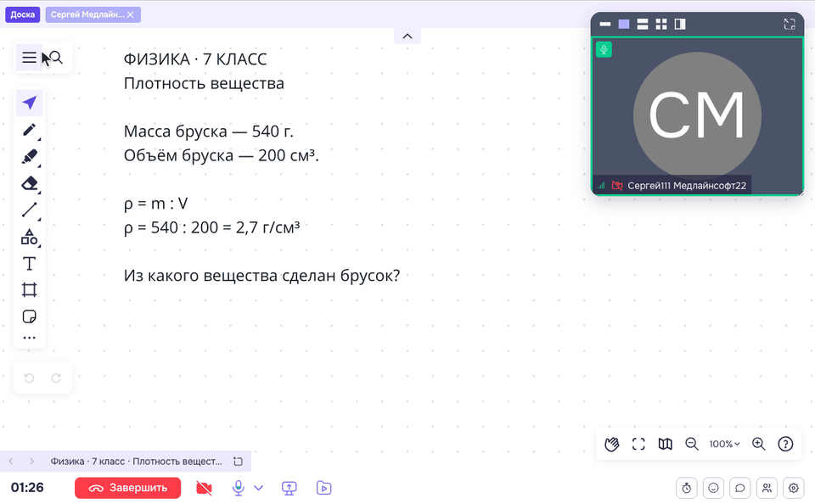This screenshot has height=504, width=815.
Task: Click participant name Сергей111 Медлайнсофт22
Action: coord(687,186)
